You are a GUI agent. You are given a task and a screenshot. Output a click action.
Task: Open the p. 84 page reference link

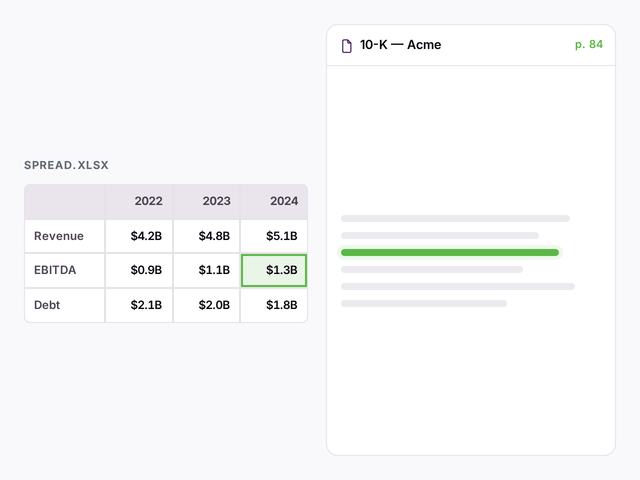click(589, 44)
